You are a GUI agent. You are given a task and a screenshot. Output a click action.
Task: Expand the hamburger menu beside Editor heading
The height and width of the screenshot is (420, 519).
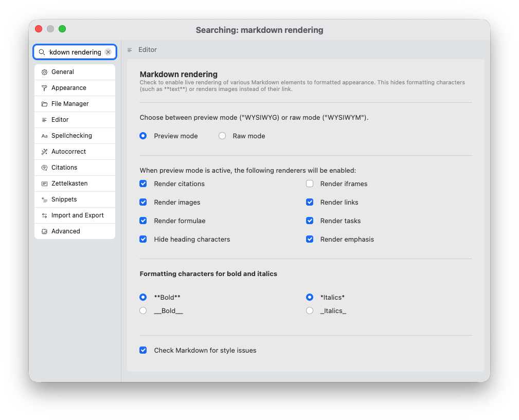click(130, 49)
